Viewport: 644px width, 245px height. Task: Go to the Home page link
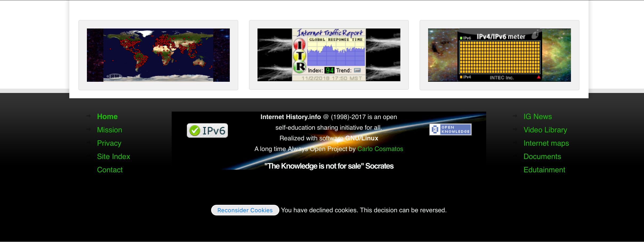point(107,117)
